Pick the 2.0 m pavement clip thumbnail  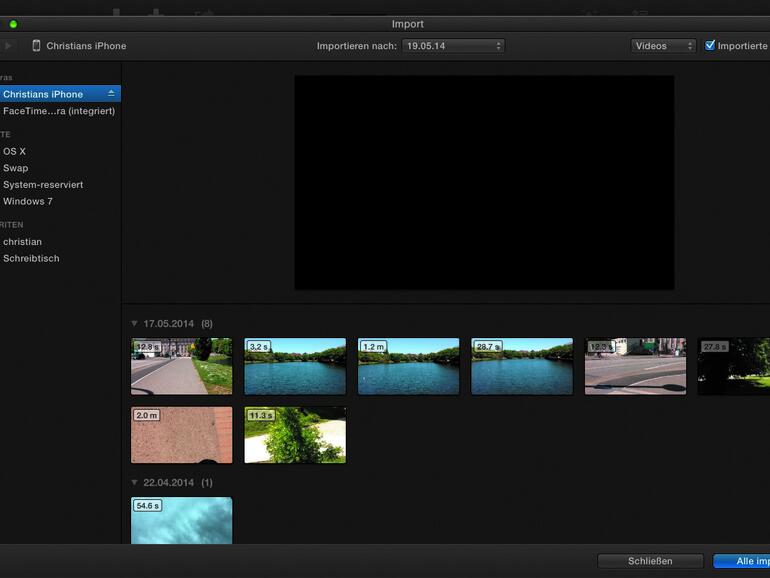pyautogui.click(x=181, y=435)
